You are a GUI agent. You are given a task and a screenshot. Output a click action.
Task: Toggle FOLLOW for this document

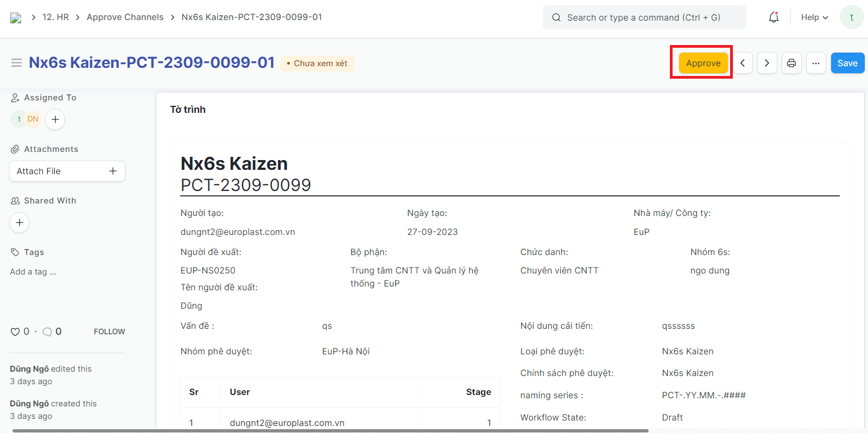[109, 332]
